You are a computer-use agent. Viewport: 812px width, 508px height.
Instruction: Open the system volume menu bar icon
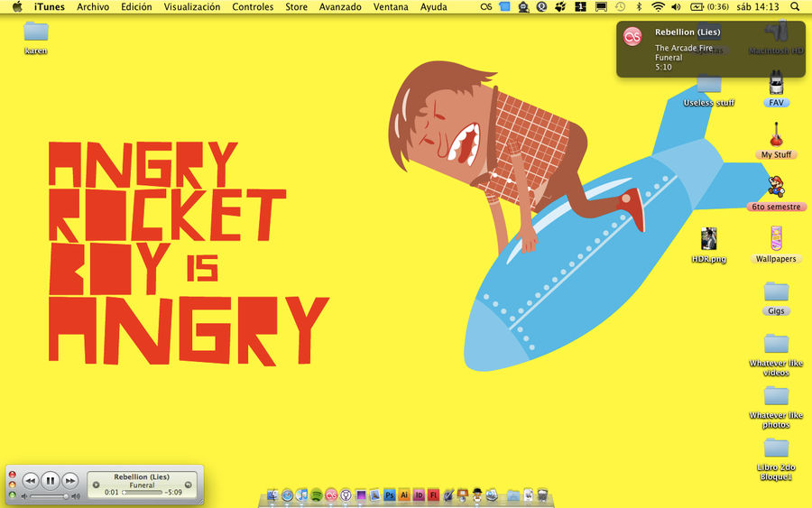pyautogui.click(x=676, y=6)
